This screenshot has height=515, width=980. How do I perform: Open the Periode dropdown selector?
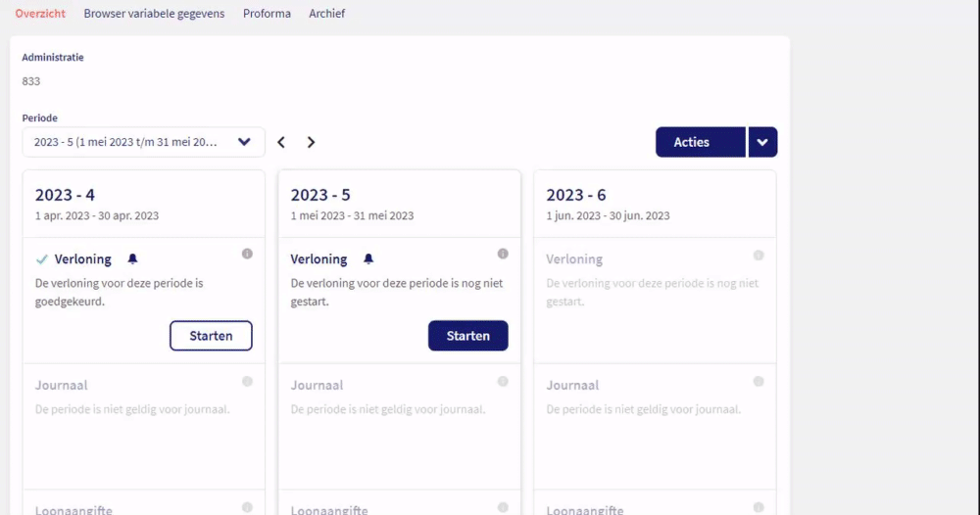[143, 142]
